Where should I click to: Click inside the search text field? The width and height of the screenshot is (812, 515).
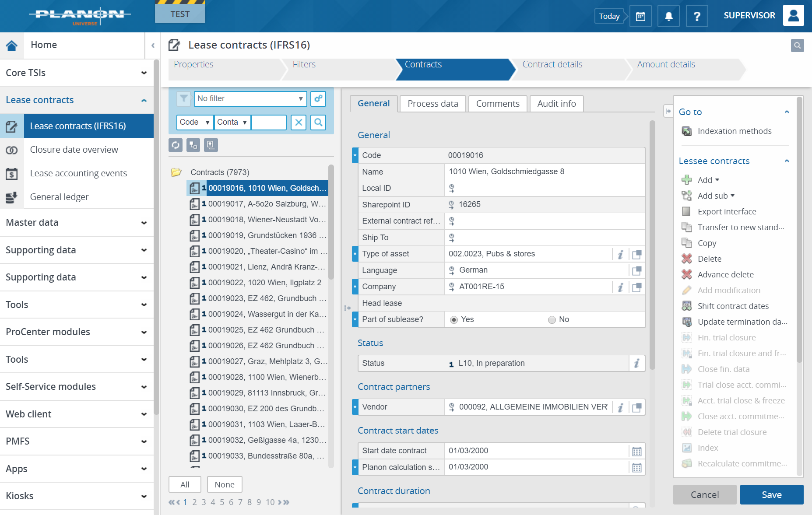tap(269, 122)
